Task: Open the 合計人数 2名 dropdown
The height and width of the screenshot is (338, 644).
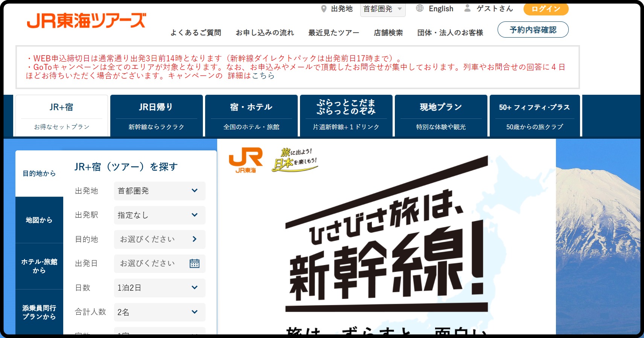Action: [160, 312]
